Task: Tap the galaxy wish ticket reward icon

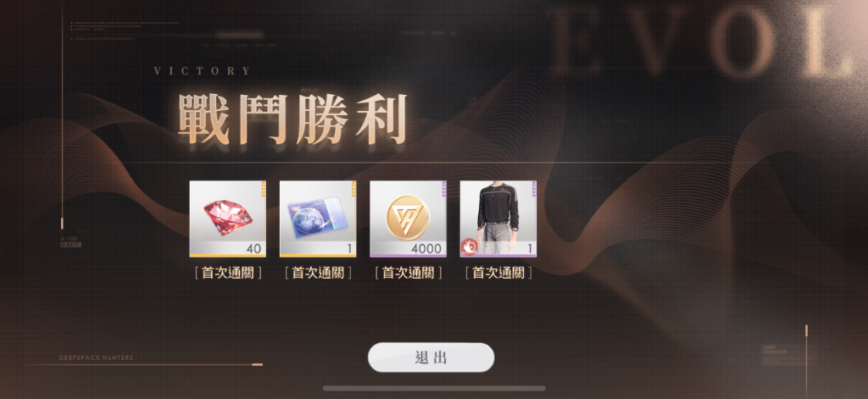Action: click(318, 219)
